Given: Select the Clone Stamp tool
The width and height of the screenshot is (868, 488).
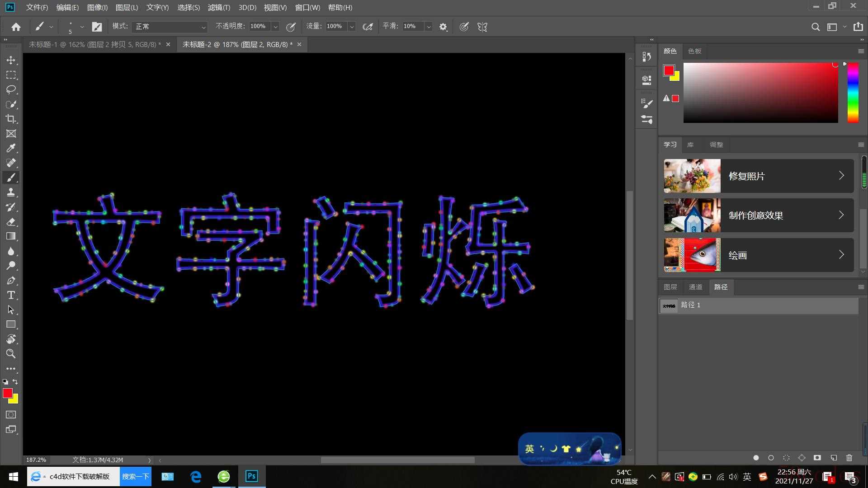Looking at the screenshot, I should (11, 192).
